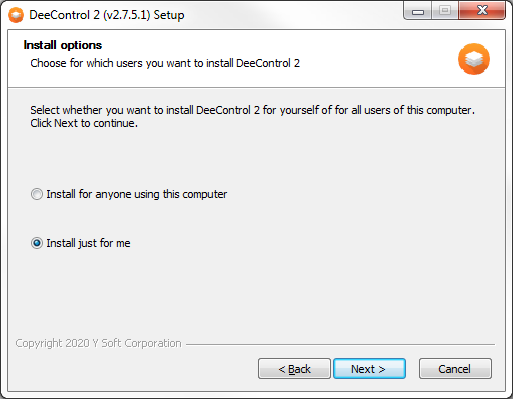Minimize the Setup window
The width and height of the screenshot is (513, 399).
click(418, 11)
